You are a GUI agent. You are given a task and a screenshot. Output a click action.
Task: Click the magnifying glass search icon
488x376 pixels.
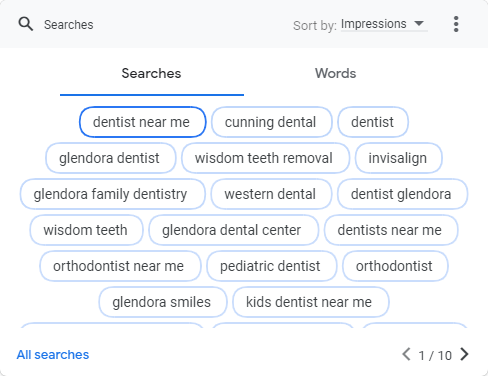(26, 24)
